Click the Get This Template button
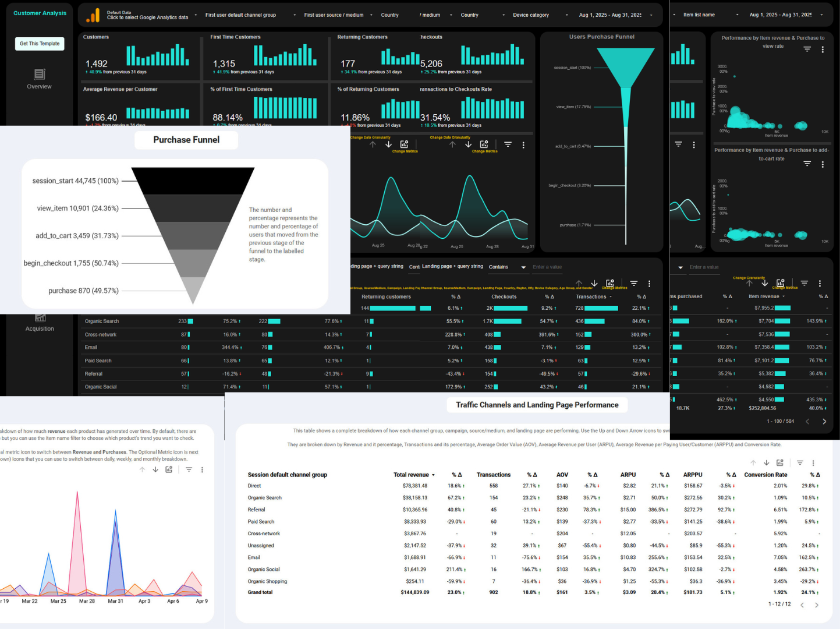The height and width of the screenshot is (629, 840). click(39, 44)
